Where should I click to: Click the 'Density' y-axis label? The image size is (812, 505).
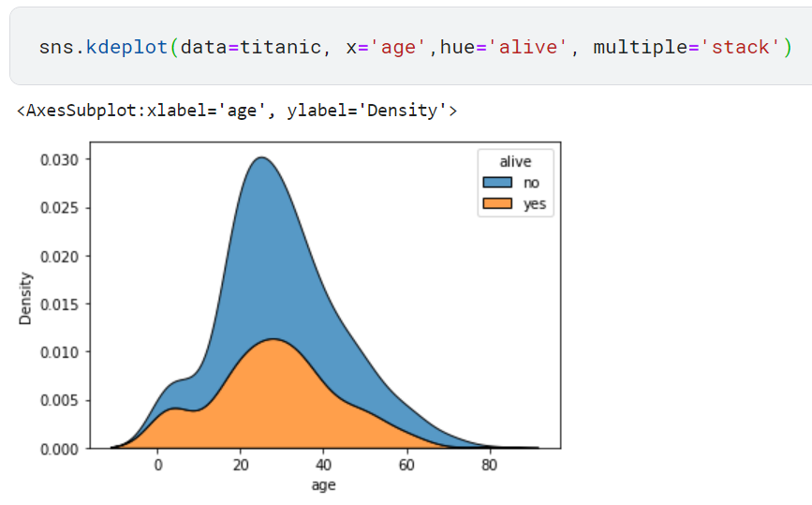tap(25, 298)
